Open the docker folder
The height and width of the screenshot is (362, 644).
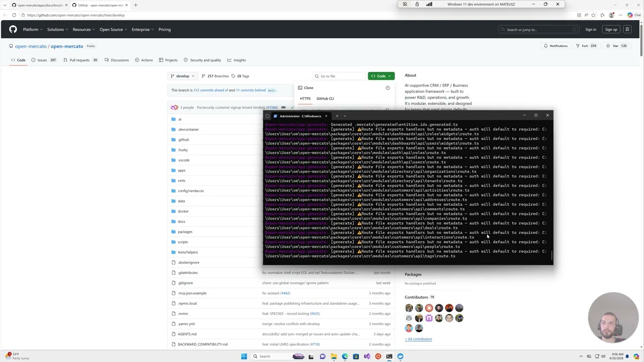(183, 211)
